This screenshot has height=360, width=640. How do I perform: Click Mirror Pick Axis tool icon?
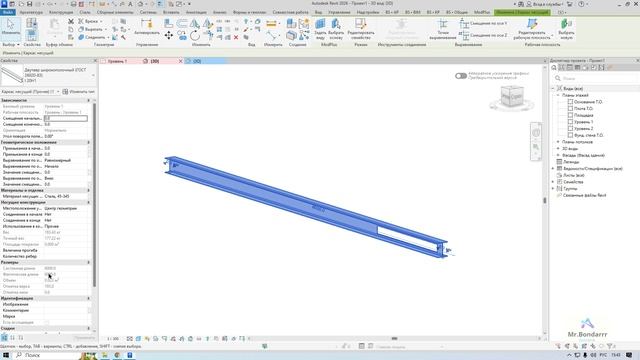195,24
